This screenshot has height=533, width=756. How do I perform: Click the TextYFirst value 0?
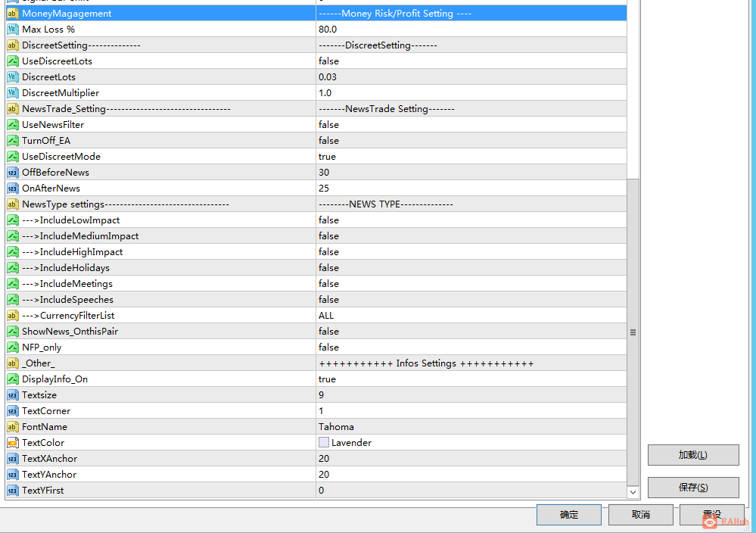point(322,491)
